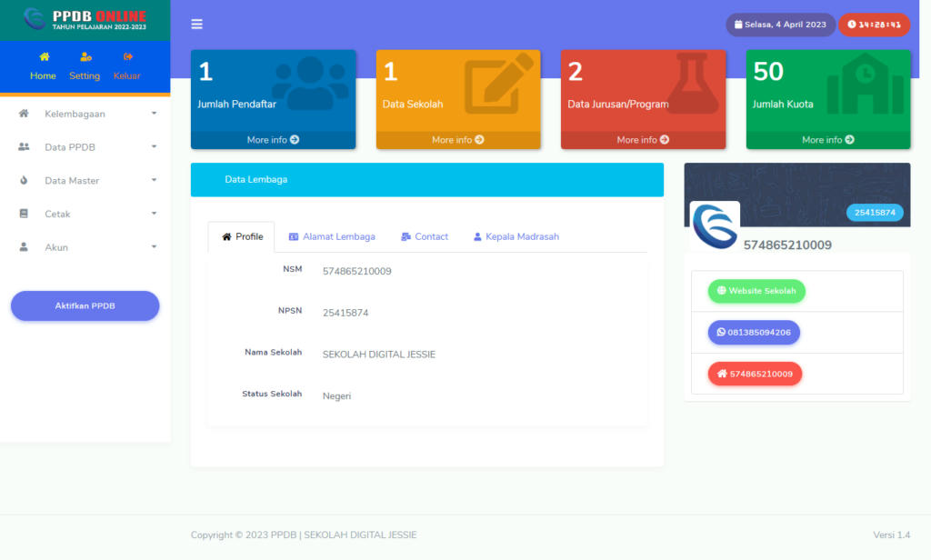Click the WhatsApp number 081385094206 badge
This screenshot has height=560, width=931.
point(755,332)
